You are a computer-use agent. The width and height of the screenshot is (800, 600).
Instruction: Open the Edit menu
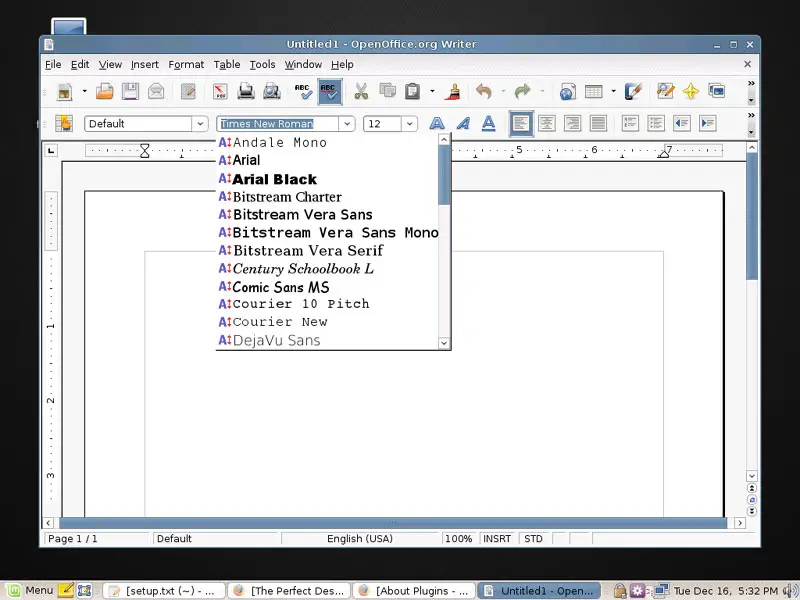80,65
